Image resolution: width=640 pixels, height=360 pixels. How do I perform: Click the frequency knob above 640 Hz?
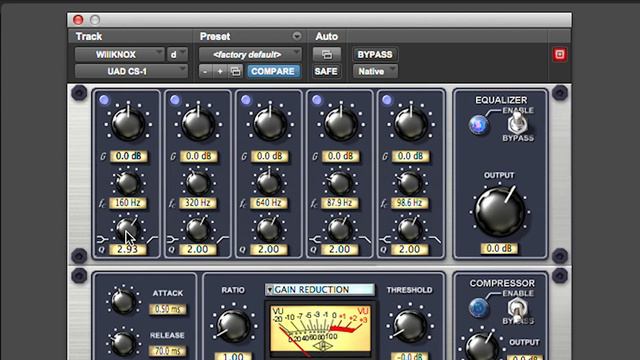point(269,183)
